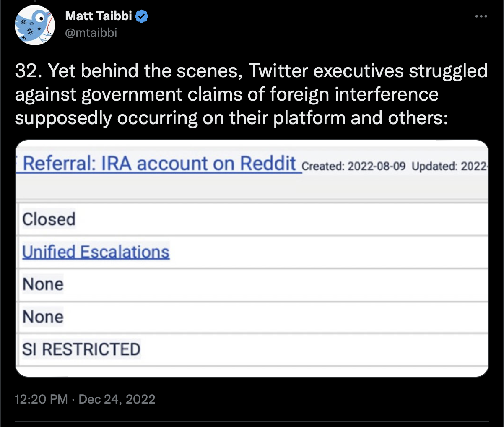
Task: Click the Matt Taibbi display name
Action: pos(99,16)
